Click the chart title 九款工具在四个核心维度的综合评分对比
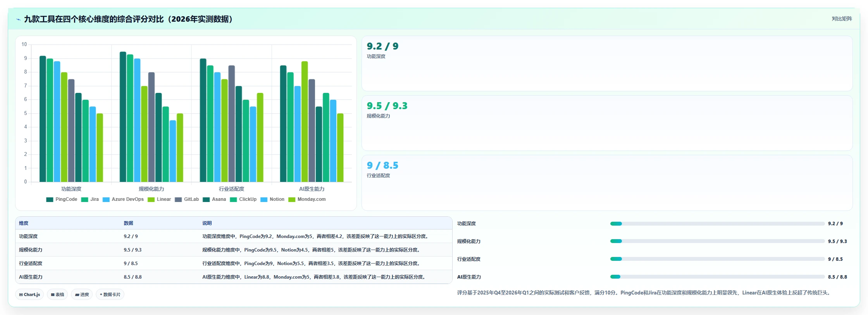The image size is (868, 315). [x=129, y=19]
